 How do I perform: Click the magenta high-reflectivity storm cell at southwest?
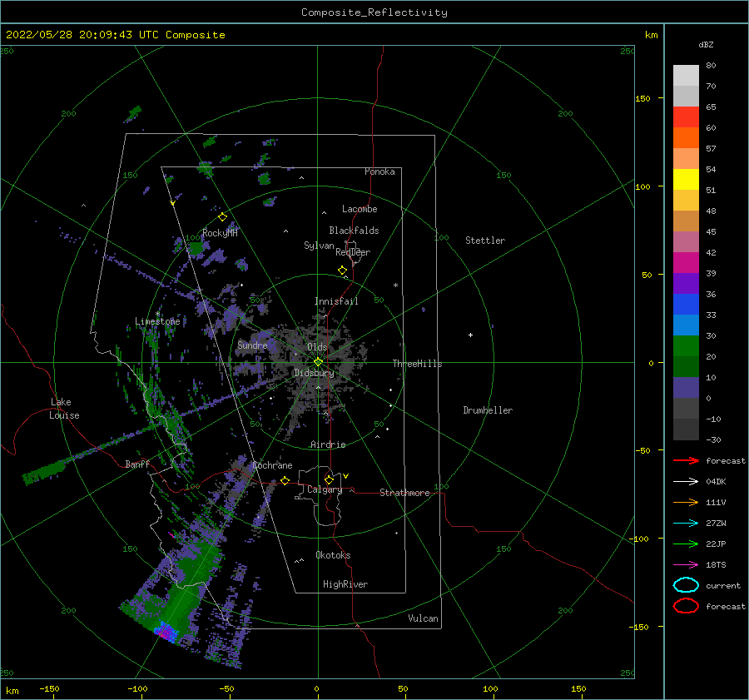click(x=166, y=633)
